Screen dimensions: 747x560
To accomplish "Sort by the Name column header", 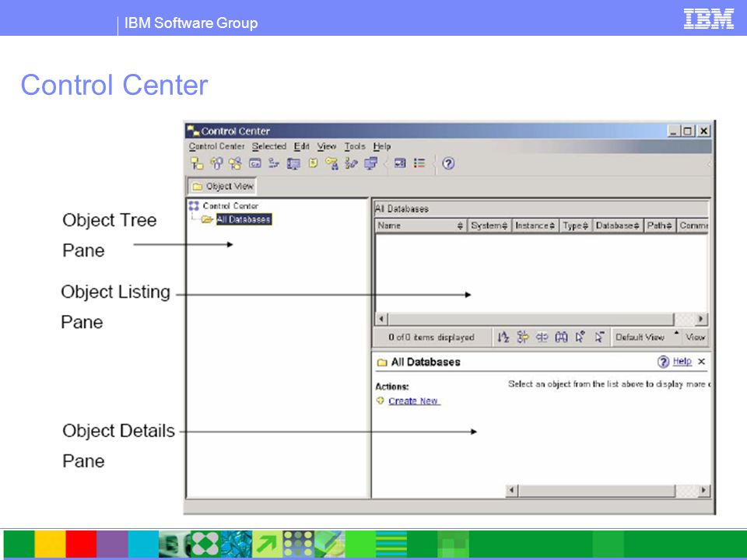I will point(420,226).
